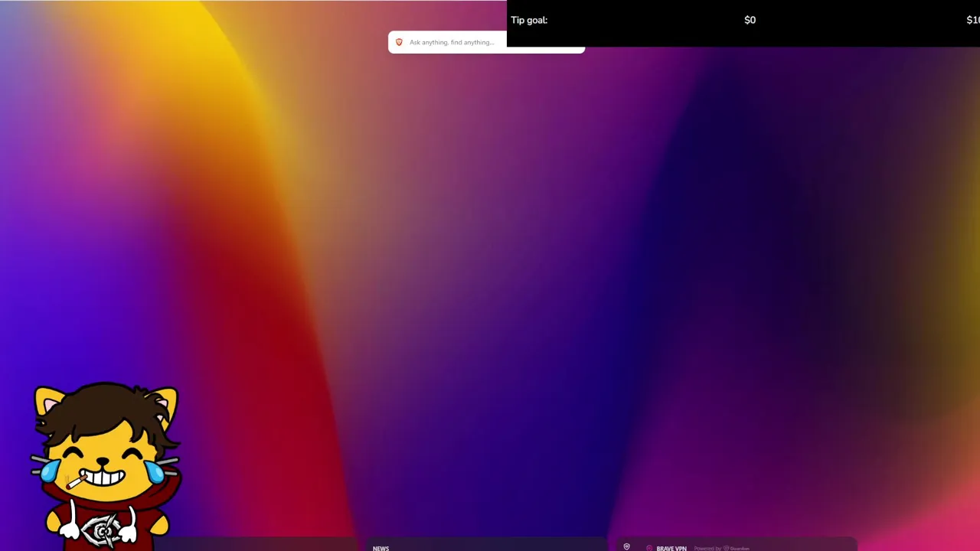Click the laughing cat avatar overlay
This screenshot has height=551, width=980.
pos(106,465)
